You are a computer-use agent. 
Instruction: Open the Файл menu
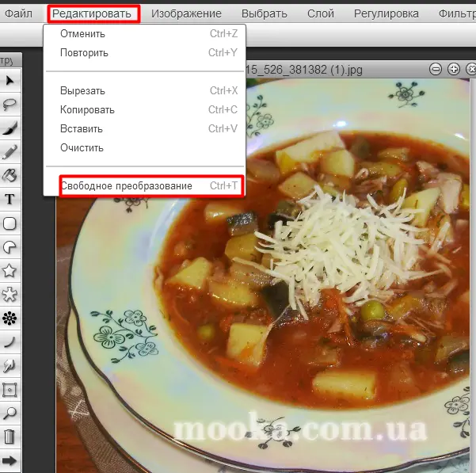(18, 13)
